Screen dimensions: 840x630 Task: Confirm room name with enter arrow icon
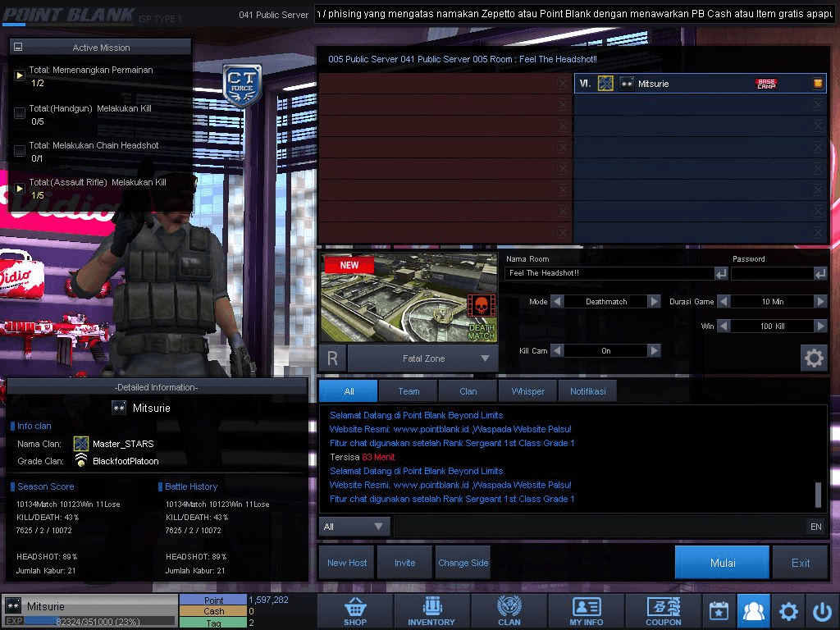click(721, 274)
